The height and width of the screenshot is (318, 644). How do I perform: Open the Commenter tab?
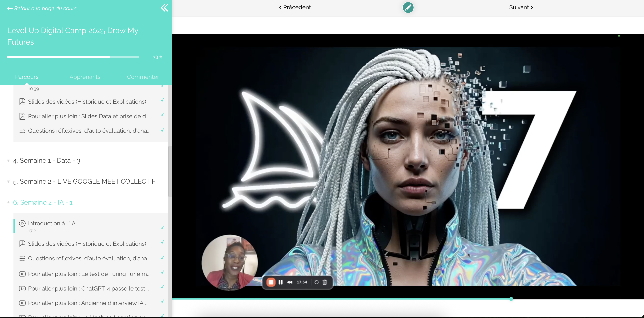143,77
